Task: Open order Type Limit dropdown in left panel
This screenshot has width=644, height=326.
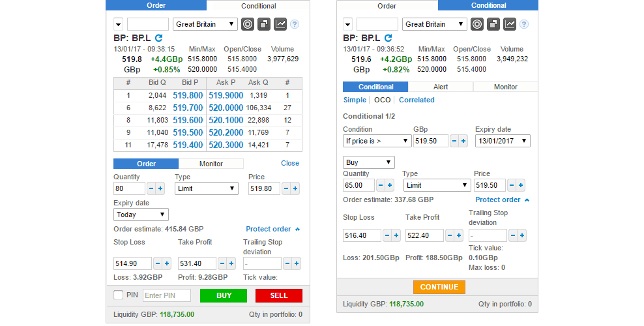Action: (x=206, y=188)
